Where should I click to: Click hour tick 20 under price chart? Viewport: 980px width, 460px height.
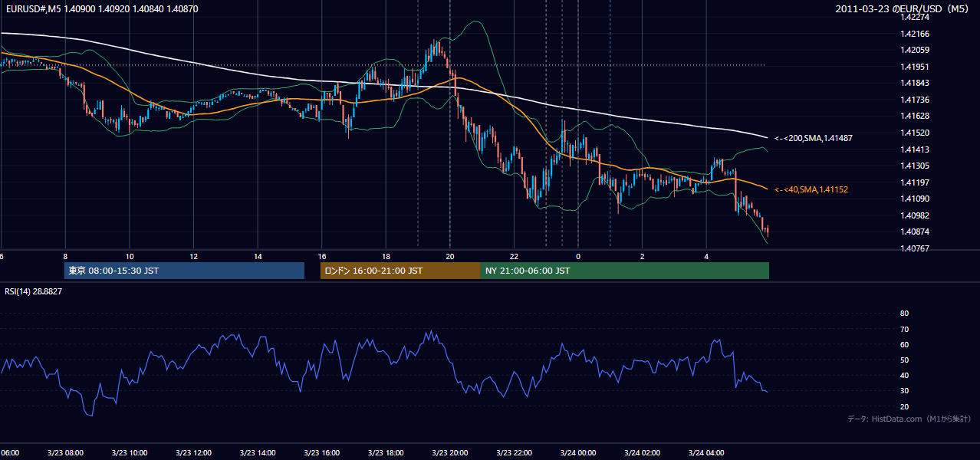(x=450, y=256)
